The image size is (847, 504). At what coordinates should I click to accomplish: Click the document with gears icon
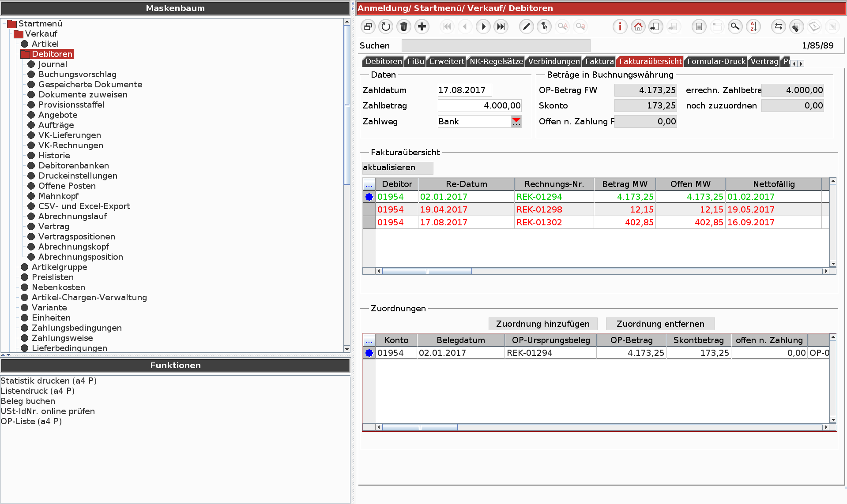point(796,27)
